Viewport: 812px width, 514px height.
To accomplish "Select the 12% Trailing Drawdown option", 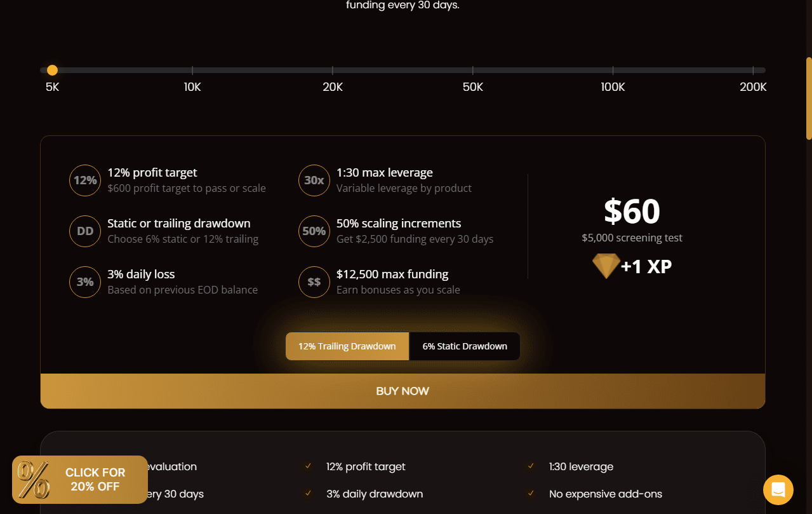I will 347,346.
